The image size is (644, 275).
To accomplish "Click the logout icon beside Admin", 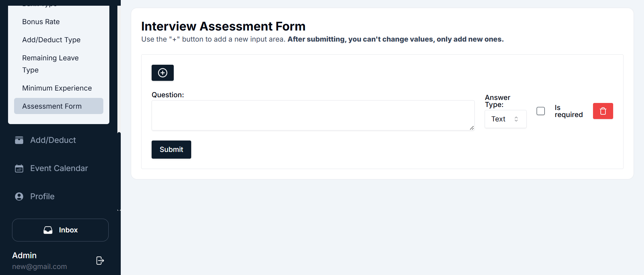I will click(100, 261).
